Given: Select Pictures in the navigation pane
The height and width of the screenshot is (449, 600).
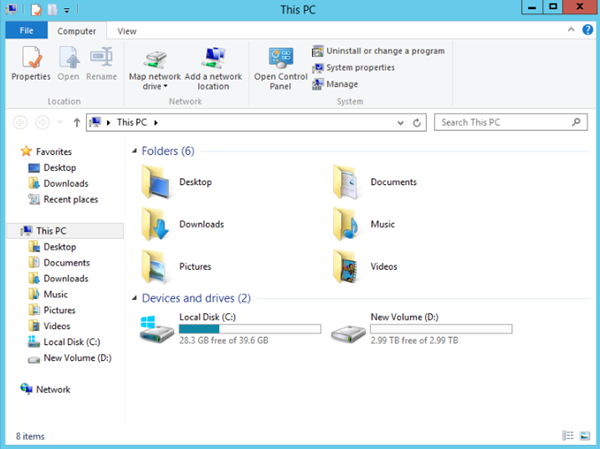Looking at the screenshot, I should coord(52,310).
